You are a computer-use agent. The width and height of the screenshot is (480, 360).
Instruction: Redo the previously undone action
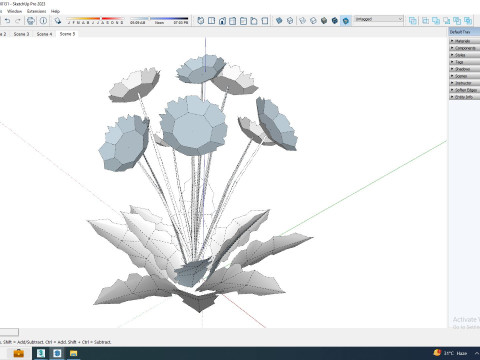(x=18, y=21)
